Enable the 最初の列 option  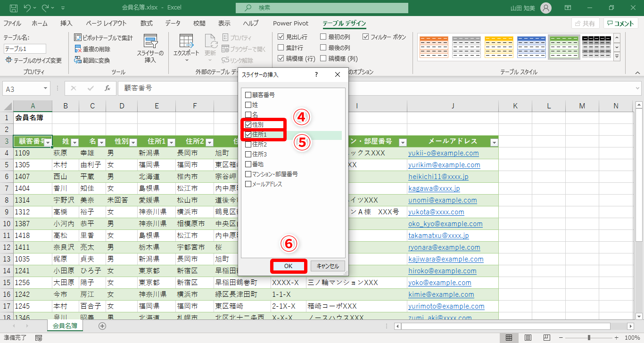[323, 37]
